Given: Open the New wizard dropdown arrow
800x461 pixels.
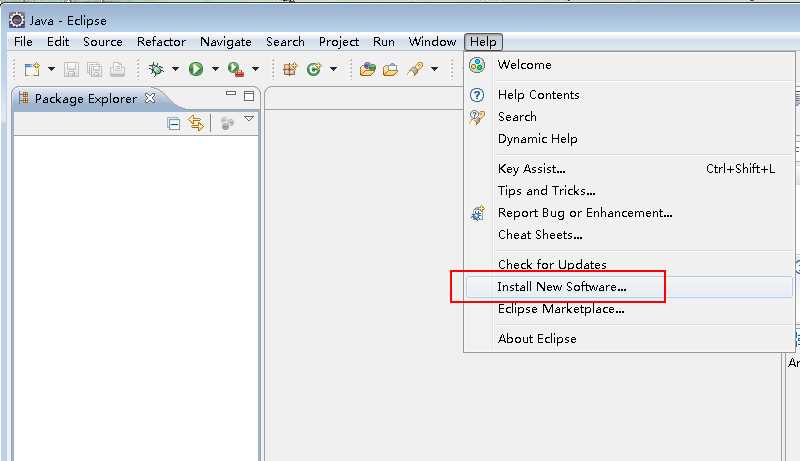Looking at the screenshot, I should 51,69.
